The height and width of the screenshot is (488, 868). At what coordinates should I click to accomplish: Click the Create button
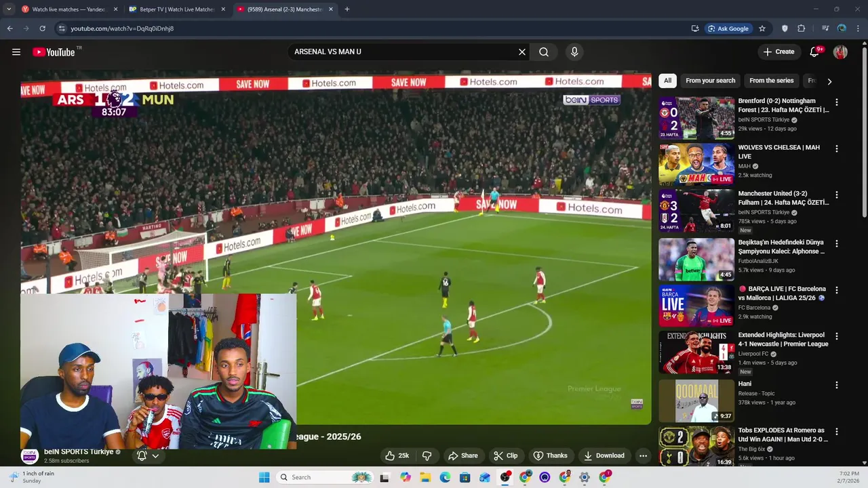(778, 52)
